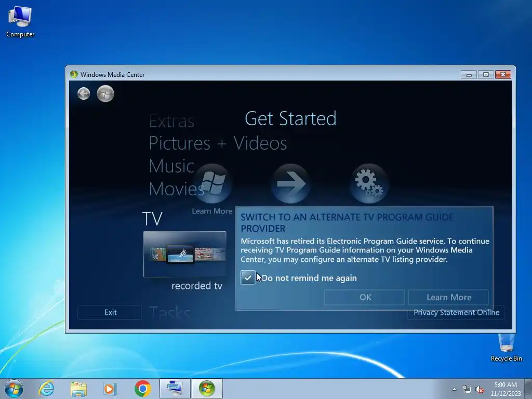
Task: Maximize the Windows Media Center window
Action: coord(486,75)
